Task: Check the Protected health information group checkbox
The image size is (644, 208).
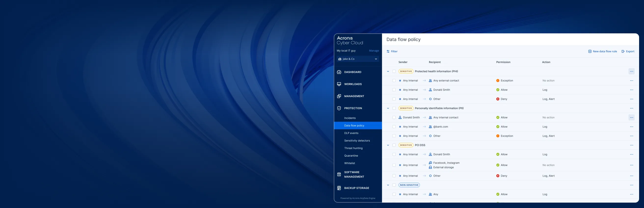Action: 394,72
